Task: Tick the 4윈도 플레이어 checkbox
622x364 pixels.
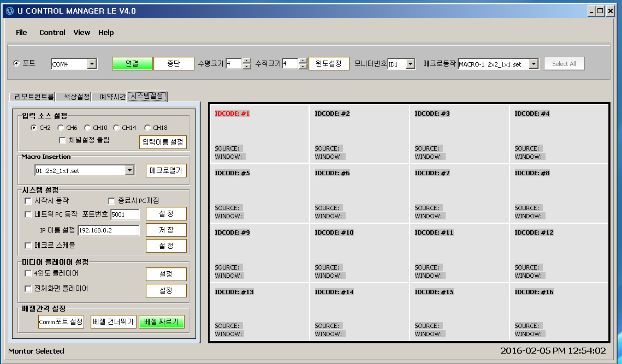Action: 28,273
